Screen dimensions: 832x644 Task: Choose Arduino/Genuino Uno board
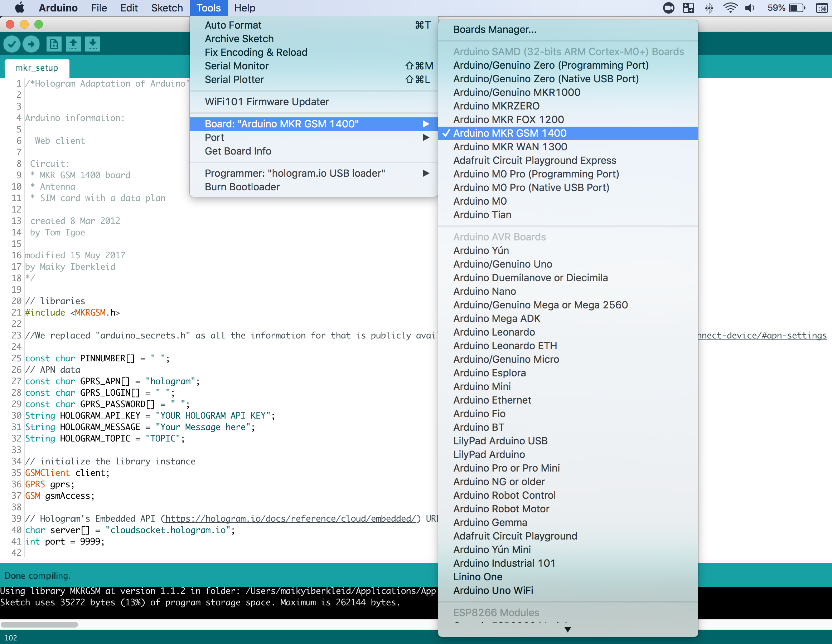pyautogui.click(x=568, y=264)
